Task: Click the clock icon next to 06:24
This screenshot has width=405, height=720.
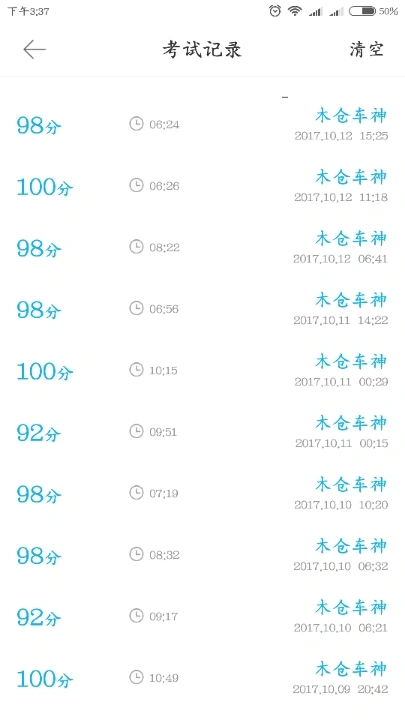Action: pos(136,124)
